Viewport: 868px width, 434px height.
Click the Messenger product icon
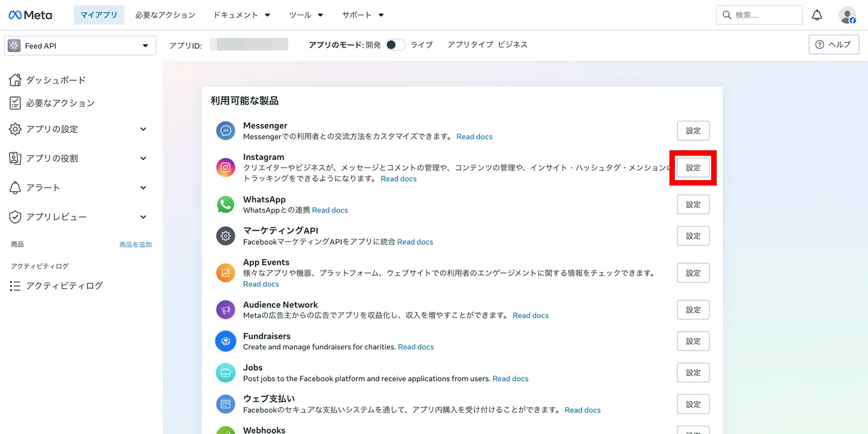(226, 131)
